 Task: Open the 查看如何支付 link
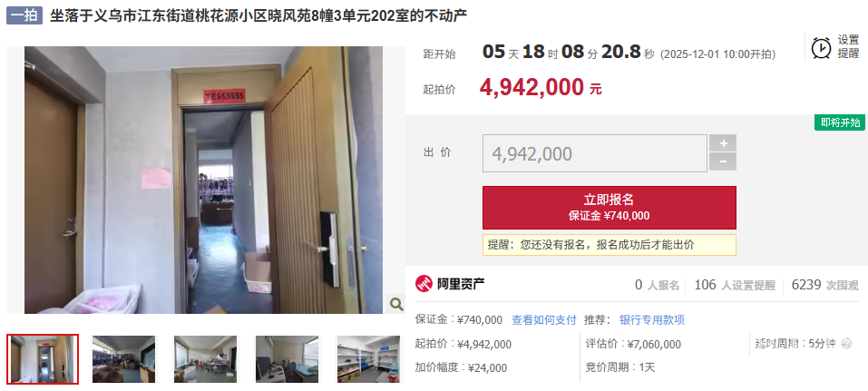(544, 320)
